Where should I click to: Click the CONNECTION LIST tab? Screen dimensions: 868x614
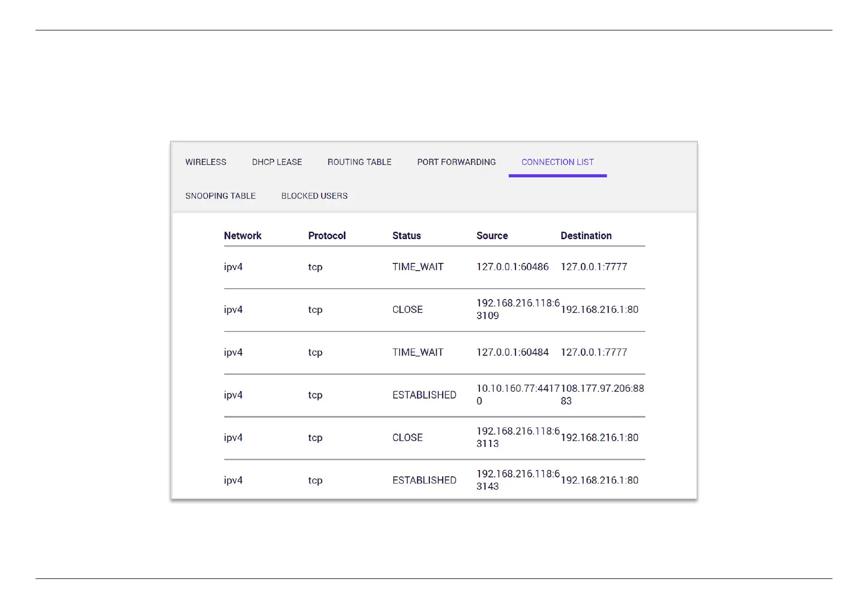(557, 162)
